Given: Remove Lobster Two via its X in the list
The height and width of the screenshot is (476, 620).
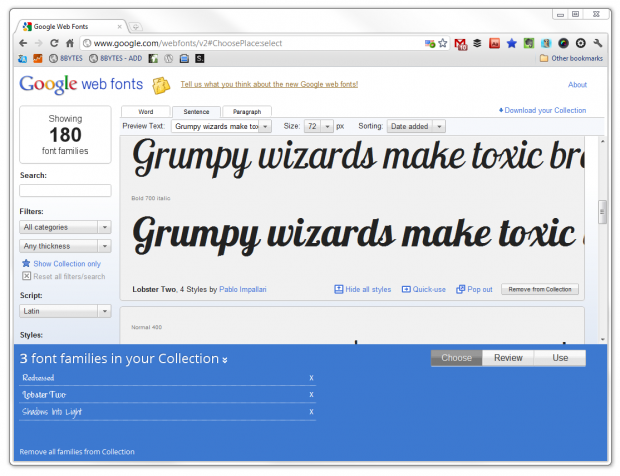Looking at the screenshot, I should [311, 395].
